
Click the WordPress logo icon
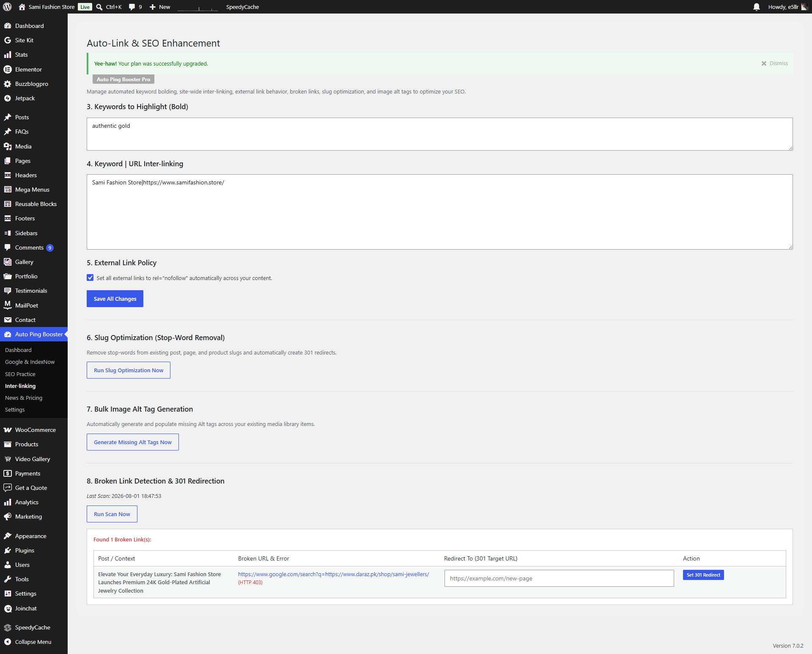[x=7, y=7]
